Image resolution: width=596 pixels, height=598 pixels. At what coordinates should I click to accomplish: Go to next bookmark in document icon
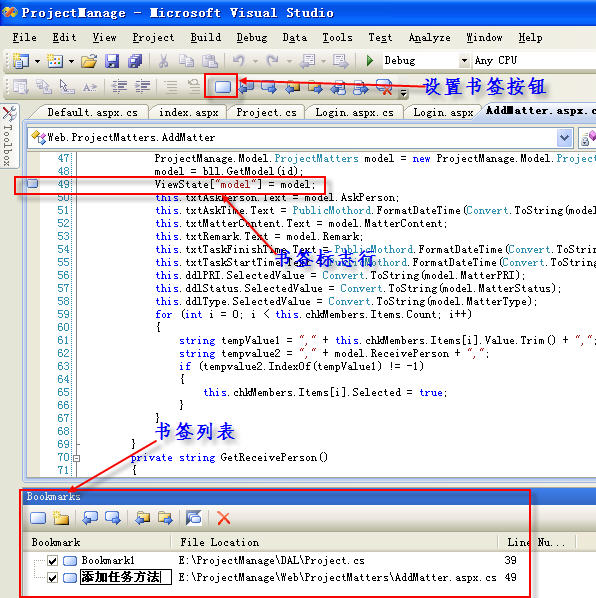[x=361, y=88]
